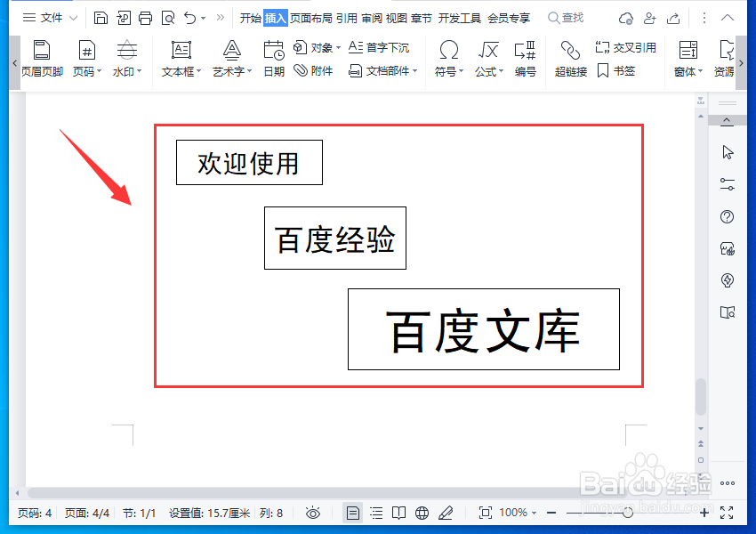Open the 艺术字 dropdown
This screenshot has width=756, height=534.
232,59
